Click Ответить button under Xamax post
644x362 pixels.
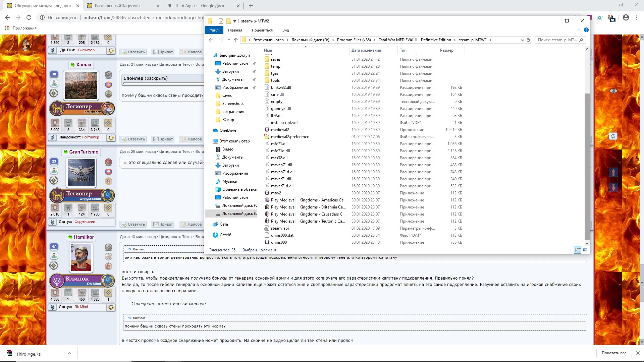click(133, 139)
